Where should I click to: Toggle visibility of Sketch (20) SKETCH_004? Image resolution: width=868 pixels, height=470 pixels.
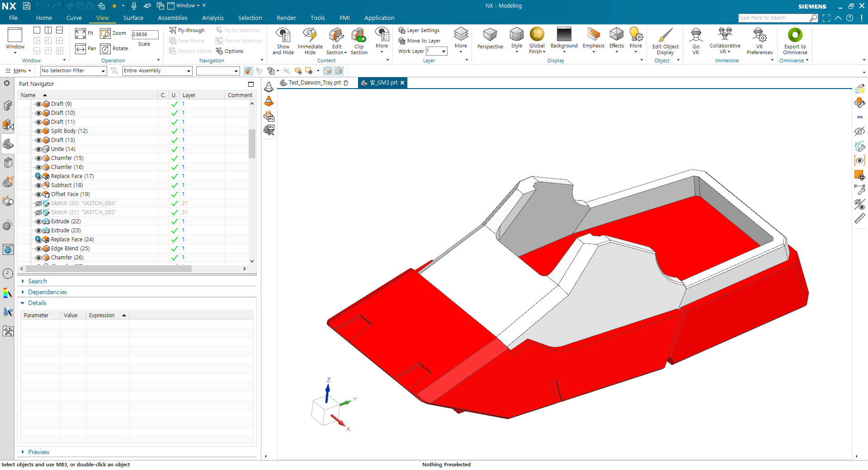pyautogui.click(x=38, y=203)
